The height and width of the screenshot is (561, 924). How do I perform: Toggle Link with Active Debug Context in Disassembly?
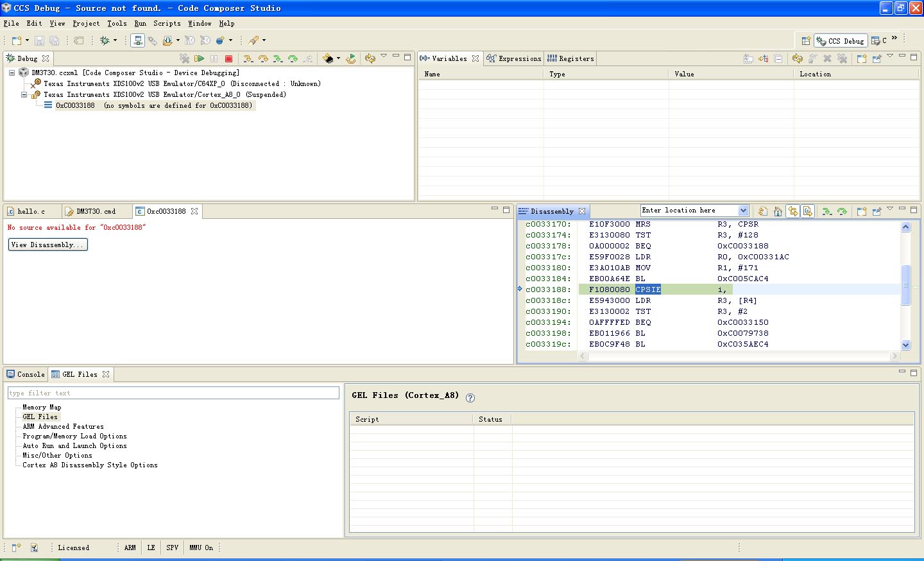793,211
